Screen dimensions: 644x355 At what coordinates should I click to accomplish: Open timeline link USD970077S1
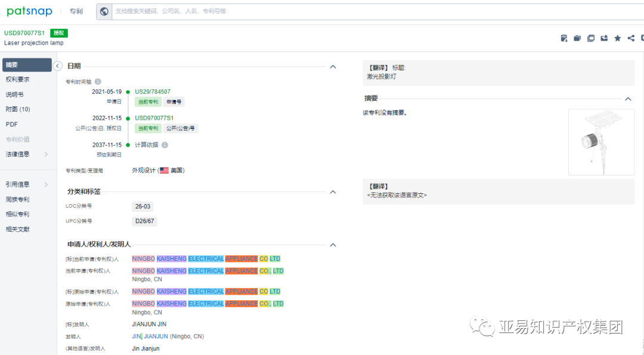click(x=154, y=118)
